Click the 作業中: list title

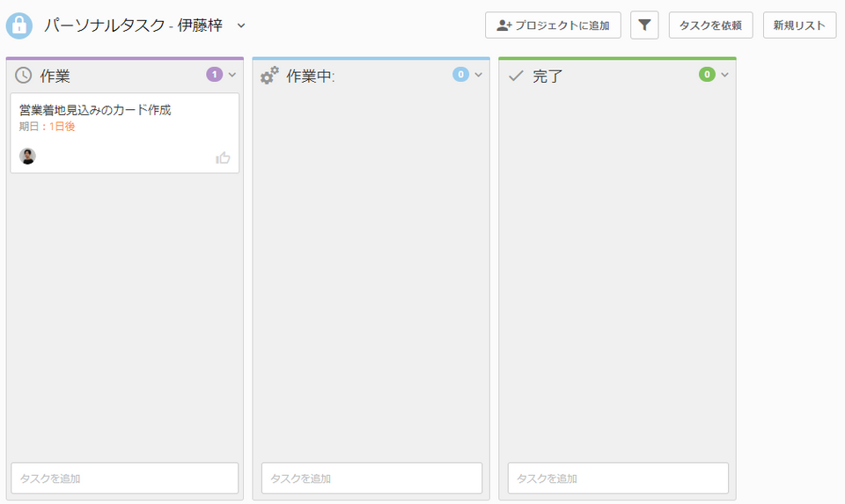(311, 76)
